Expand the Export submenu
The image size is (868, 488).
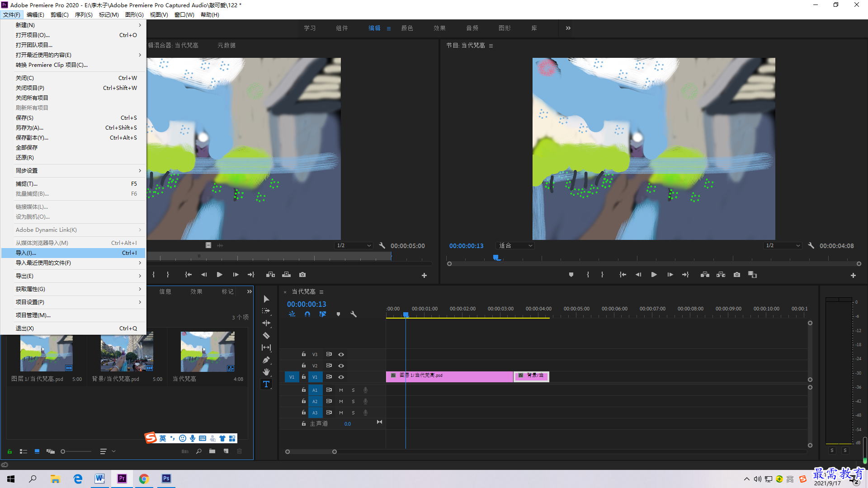click(140, 276)
